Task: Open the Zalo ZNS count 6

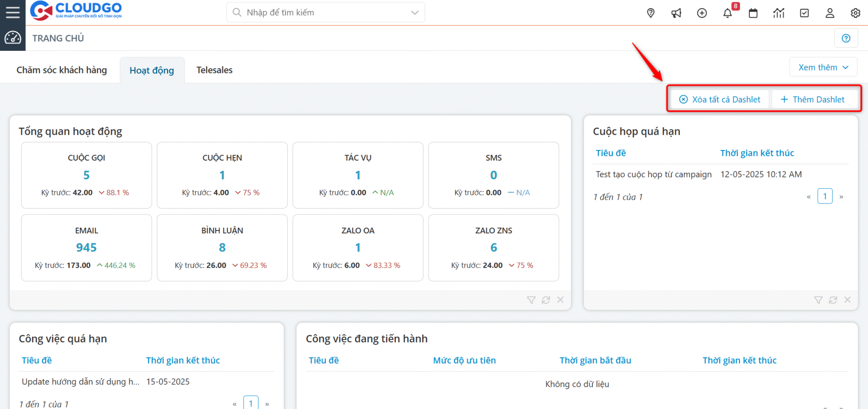Action: 494,248
